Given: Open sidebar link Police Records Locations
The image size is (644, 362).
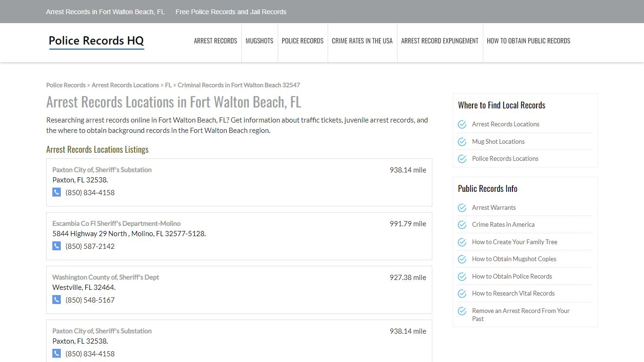Looking at the screenshot, I should pos(505,159).
